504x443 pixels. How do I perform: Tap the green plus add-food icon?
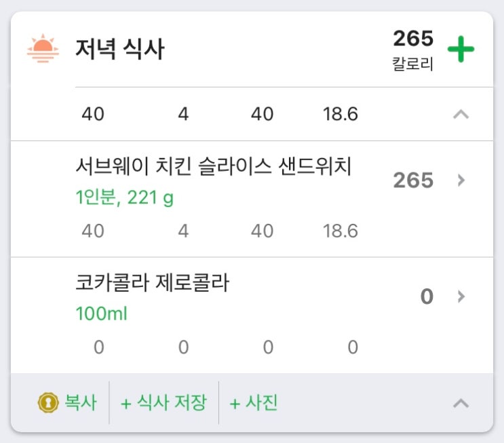click(461, 50)
